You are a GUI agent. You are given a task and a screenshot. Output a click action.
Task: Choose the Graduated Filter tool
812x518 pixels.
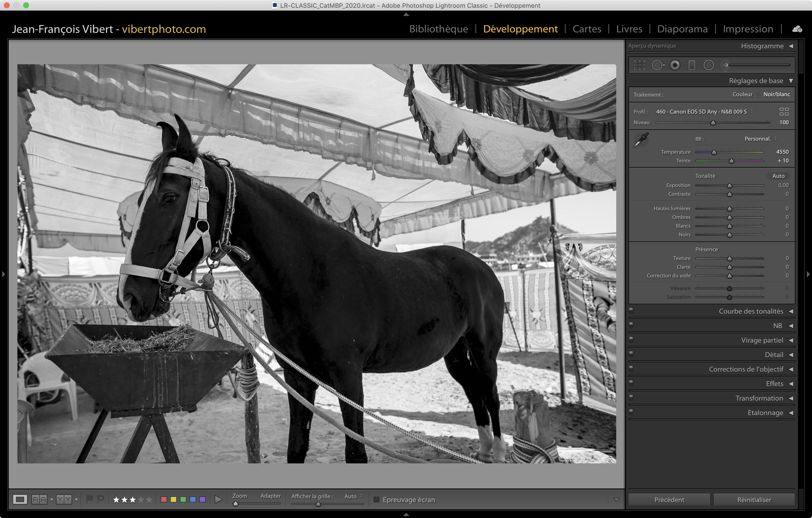click(x=692, y=65)
